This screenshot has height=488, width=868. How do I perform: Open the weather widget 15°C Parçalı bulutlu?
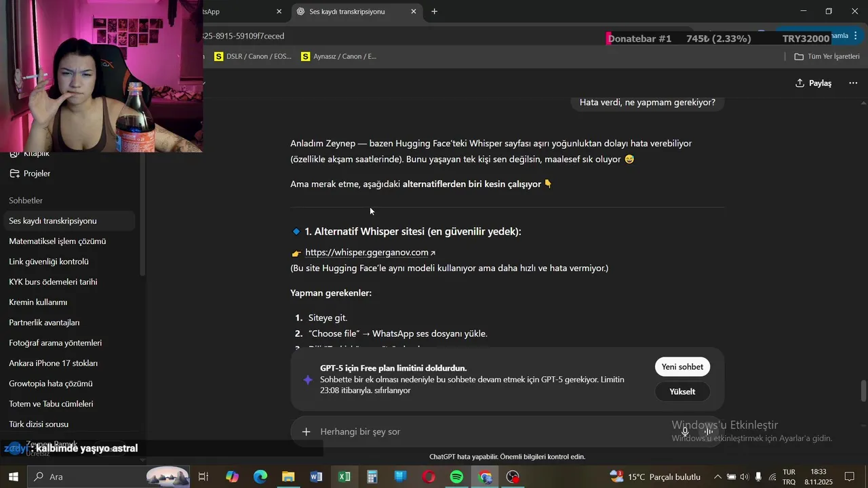point(655,476)
